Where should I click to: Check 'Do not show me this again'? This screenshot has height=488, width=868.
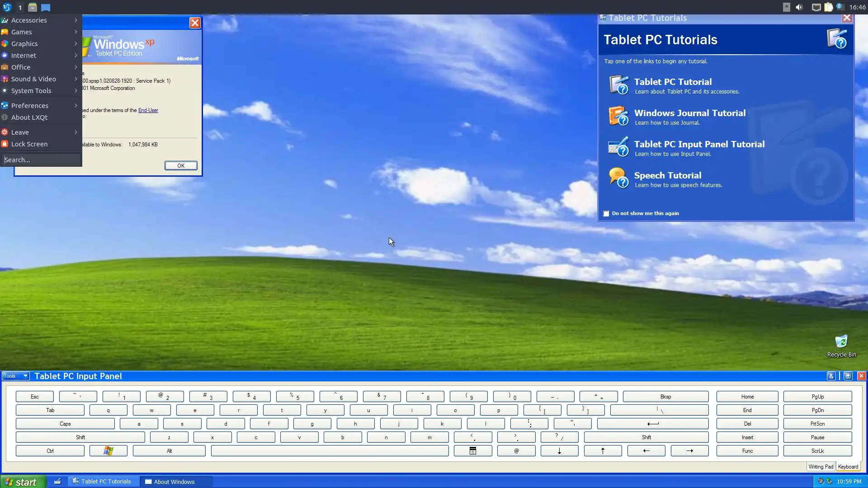click(606, 214)
